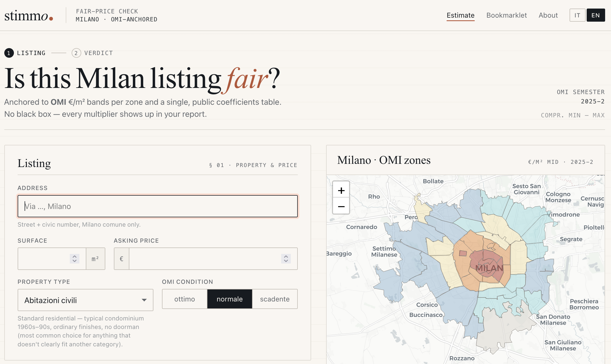Click the 'Buccinasco' map label
This screenshot has height=364, width=611.
(426, 315)
